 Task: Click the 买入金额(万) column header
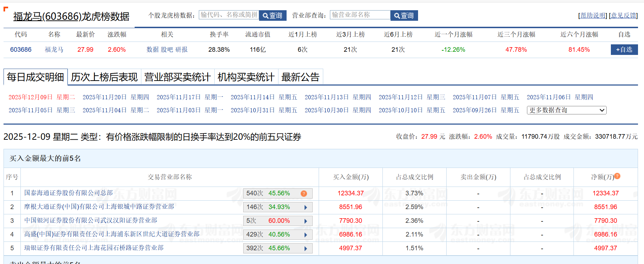click(x=351, y=177)
